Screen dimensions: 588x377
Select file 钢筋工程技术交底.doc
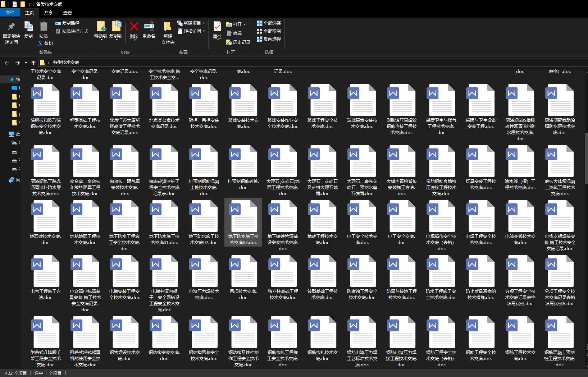point(520,339)
